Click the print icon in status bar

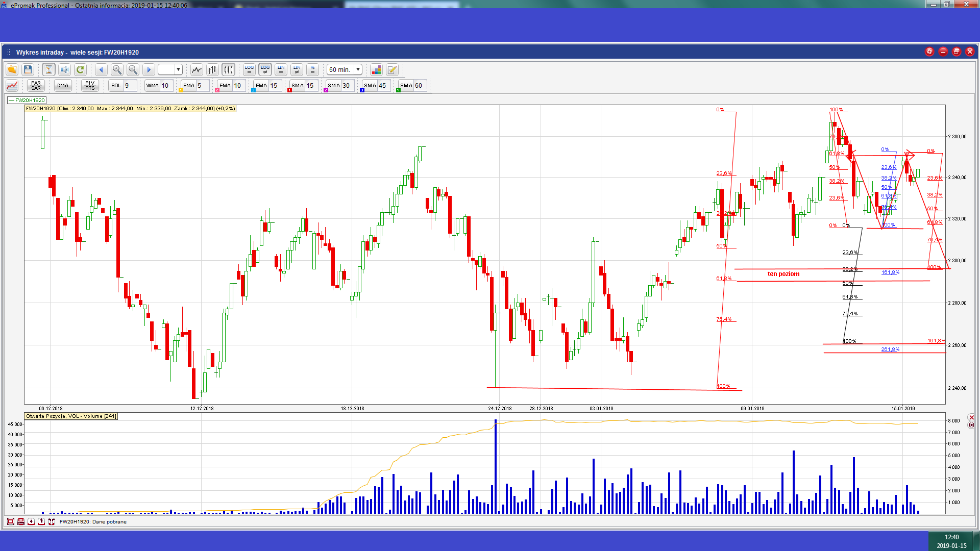click(21, 521)
